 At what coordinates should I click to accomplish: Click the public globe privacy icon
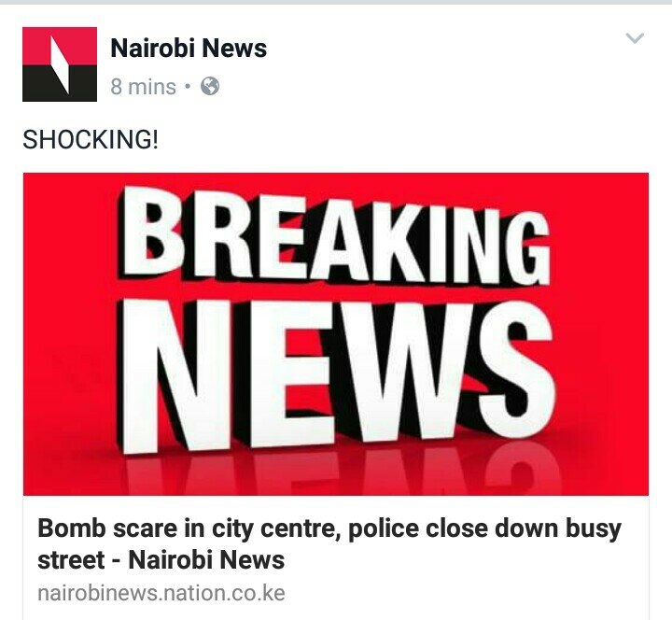click(x=210, y=86)
